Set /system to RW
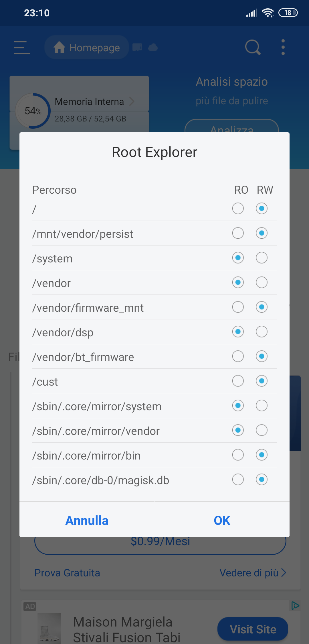 pyautogui.click(x=262, y=258)
